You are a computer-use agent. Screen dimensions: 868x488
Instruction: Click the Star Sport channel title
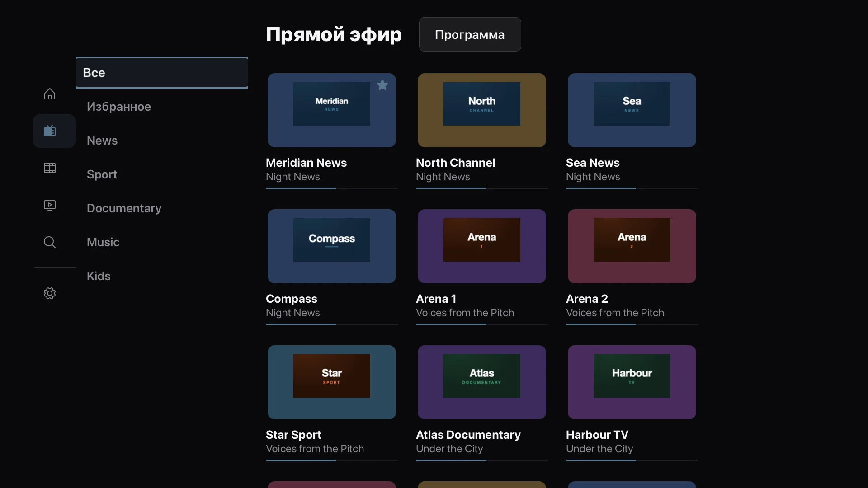click(x=294, y=435)
